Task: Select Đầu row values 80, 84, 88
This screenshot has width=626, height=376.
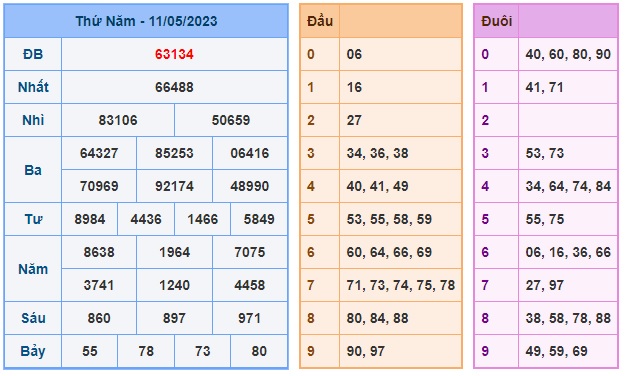Action: (x=377, y=319)
